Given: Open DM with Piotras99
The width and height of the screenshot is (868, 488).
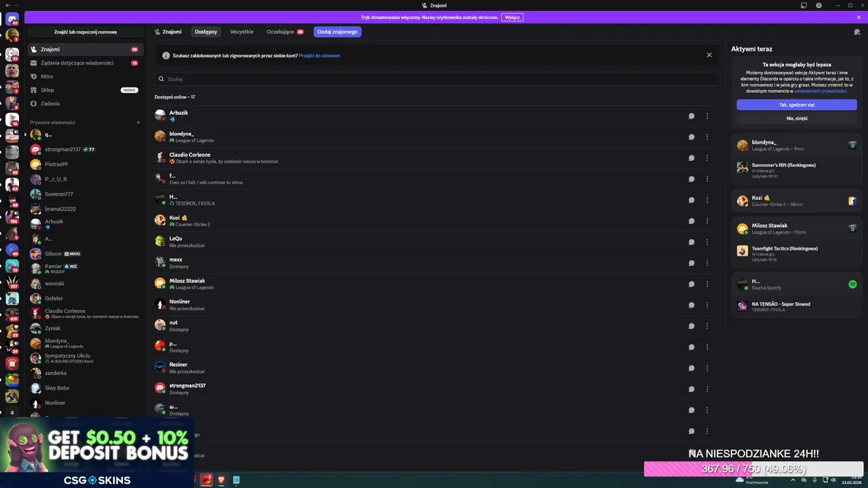Looking at the screenshot, I should [85, 164].
